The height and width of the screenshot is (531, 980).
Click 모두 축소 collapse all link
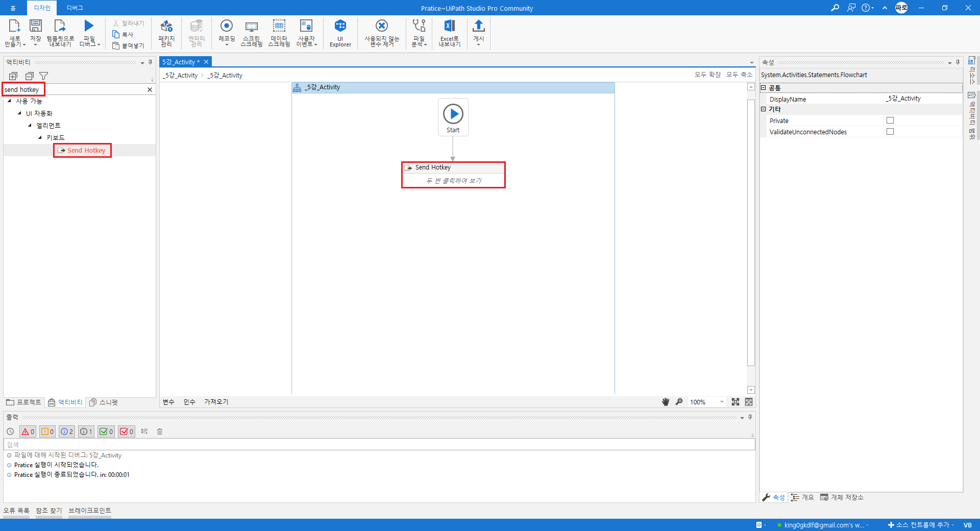tap(739, 75)
